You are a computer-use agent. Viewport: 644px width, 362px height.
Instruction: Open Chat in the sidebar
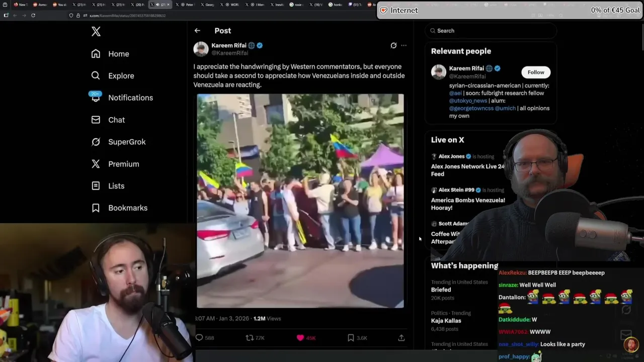[108, 120]
